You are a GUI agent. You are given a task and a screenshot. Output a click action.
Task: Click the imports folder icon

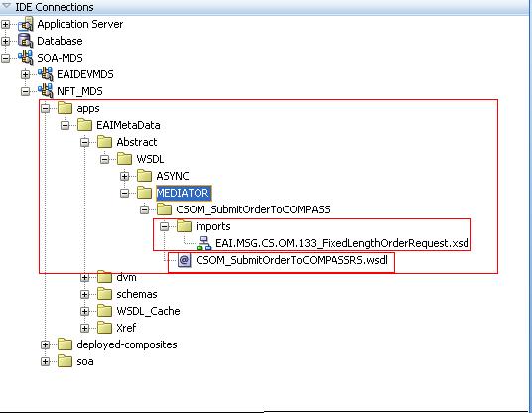(x=184, y=226)
